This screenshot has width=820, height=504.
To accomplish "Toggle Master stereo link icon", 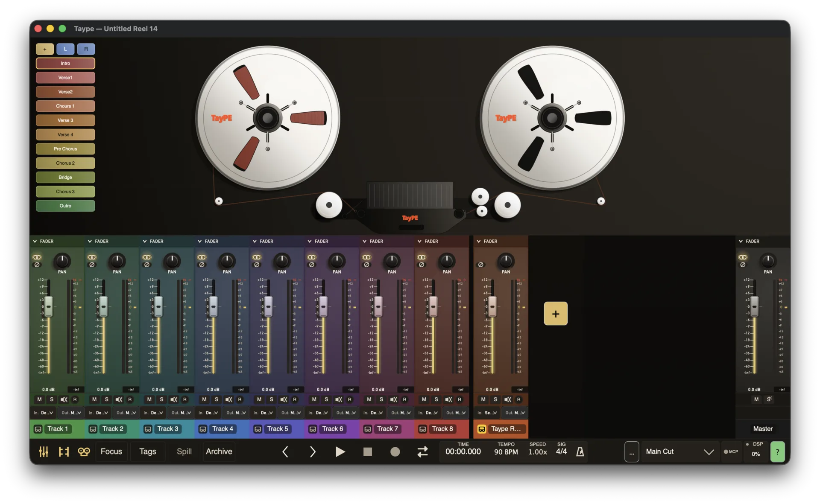I will 743,257.
